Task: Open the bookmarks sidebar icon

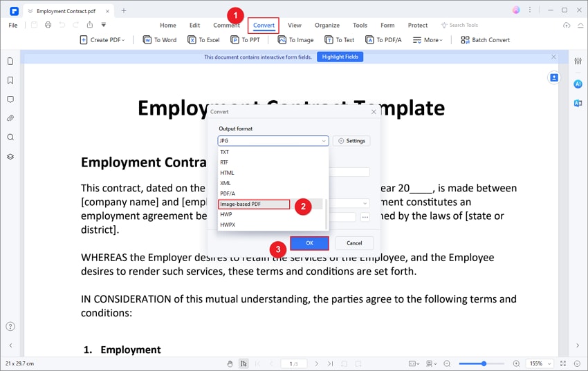Action: (10, 80)
